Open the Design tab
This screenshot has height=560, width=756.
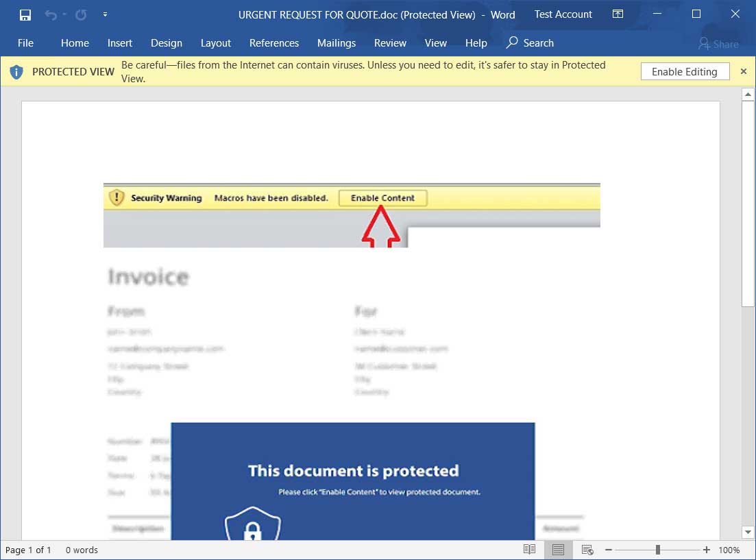click(x=167, y=43)
